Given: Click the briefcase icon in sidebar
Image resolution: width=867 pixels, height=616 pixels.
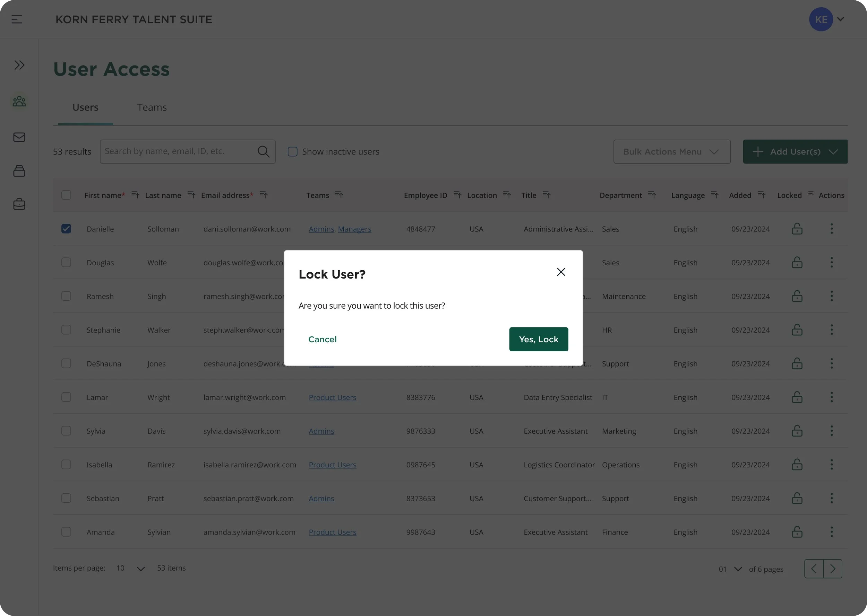Looking at the screenshot, I should pos(19,204).
